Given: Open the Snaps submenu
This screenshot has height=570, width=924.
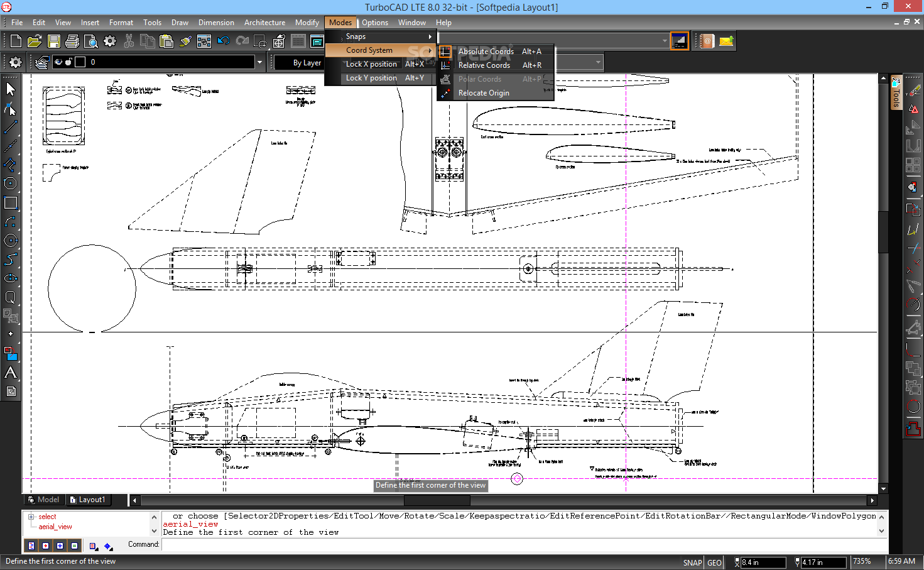Looking at the screenshot, I should [x=380, y=36].
